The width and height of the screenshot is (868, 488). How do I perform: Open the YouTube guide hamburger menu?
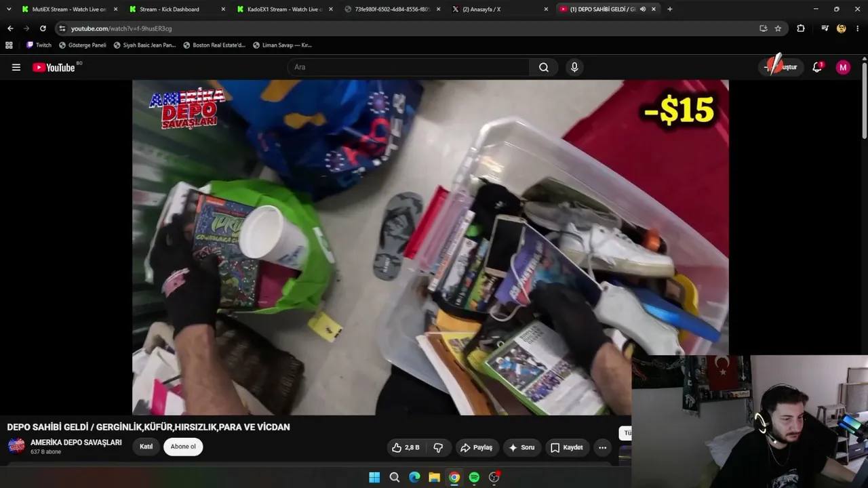coord(16,67)
